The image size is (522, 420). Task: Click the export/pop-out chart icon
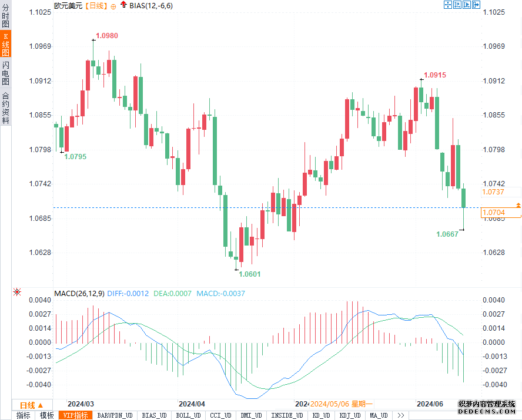click(x=476, y=5)
